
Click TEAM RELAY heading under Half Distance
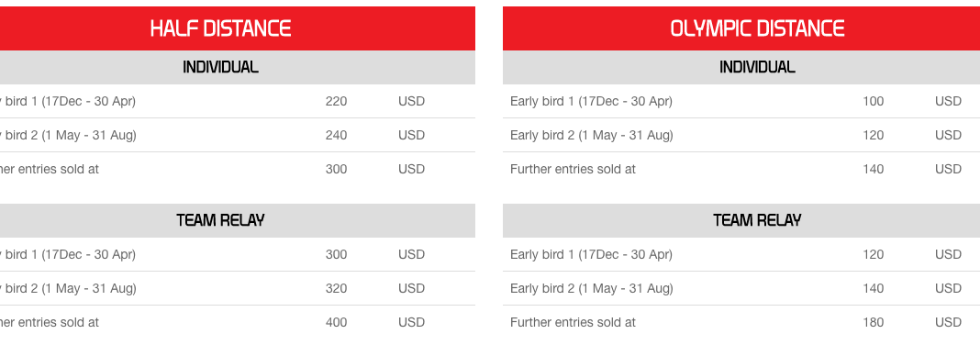220,220
